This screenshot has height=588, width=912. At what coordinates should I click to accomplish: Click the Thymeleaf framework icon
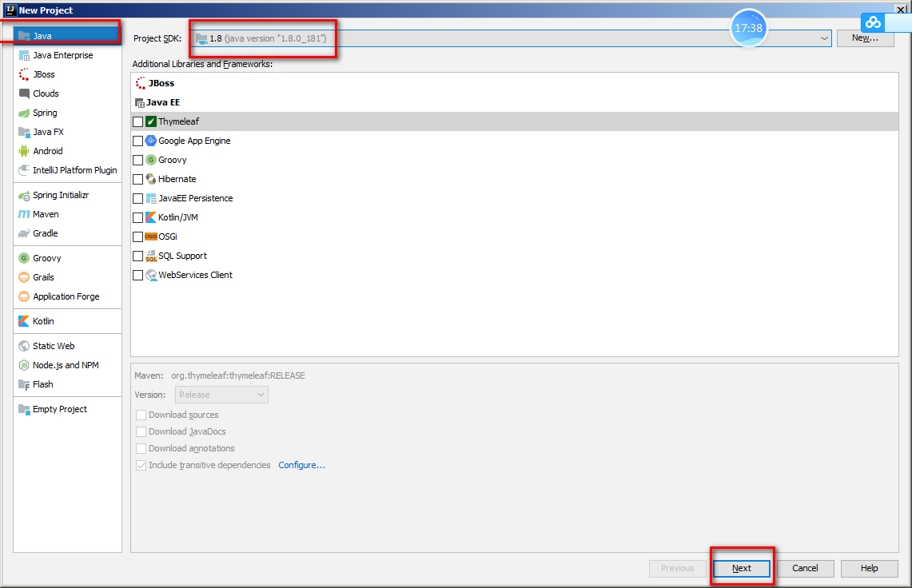click(151, 121)
